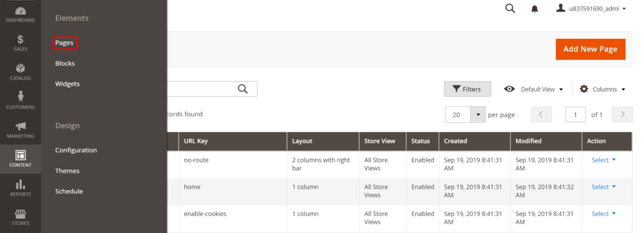Click the Design heading in Content menu

67,126
